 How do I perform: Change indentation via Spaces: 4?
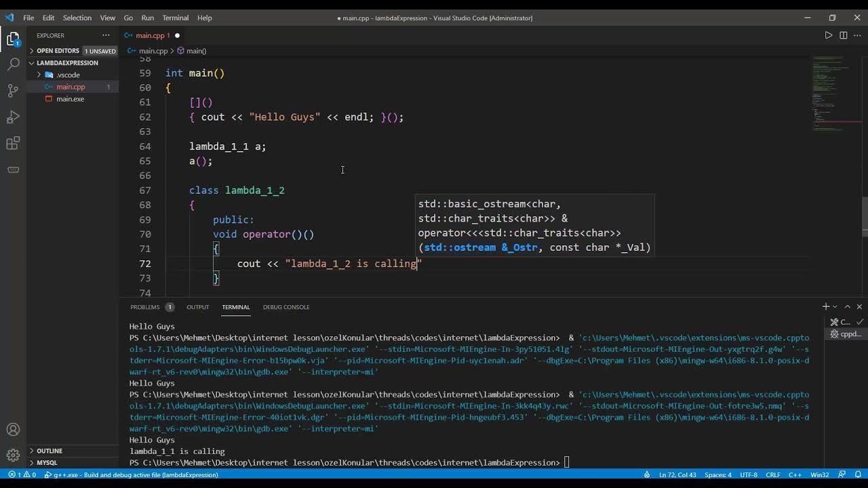pyautogui.click(x=717, y=475)
